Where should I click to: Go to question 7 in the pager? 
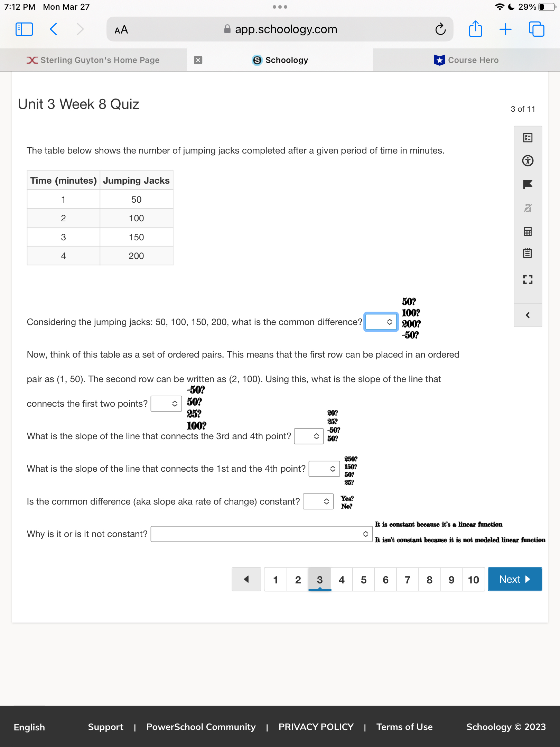coord(407,579)
